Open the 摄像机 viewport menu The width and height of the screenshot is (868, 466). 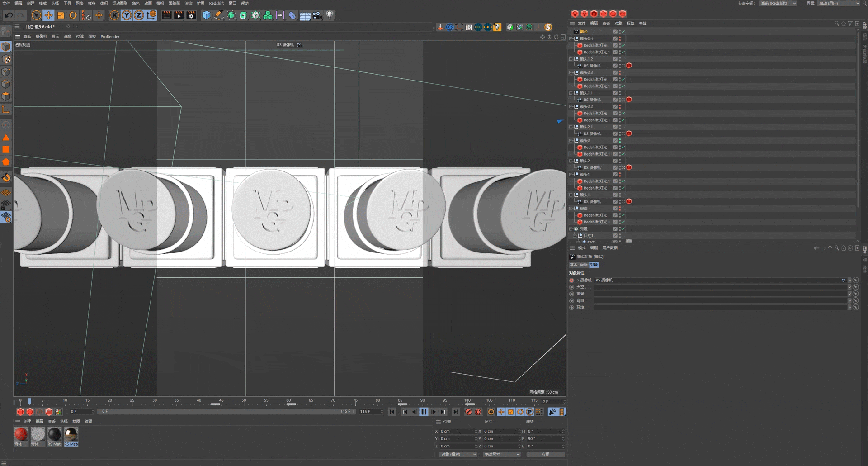pos(41,37)
